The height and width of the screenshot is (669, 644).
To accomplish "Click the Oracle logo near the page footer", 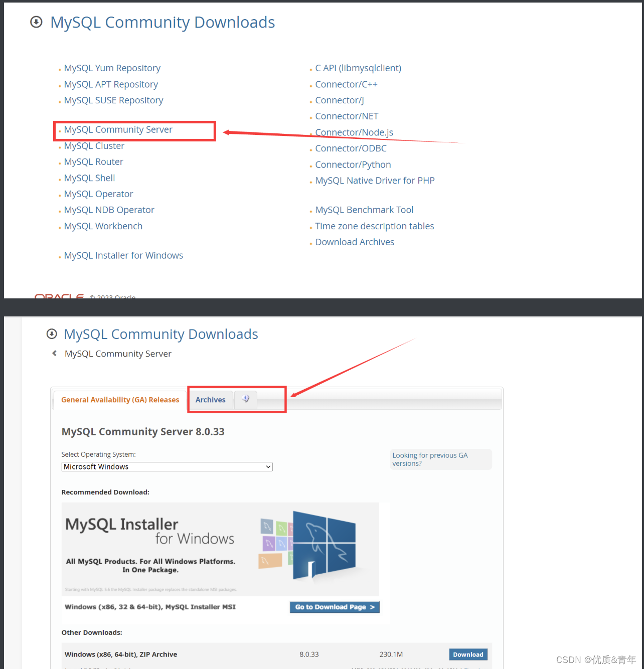I will (x=59, y=296).
